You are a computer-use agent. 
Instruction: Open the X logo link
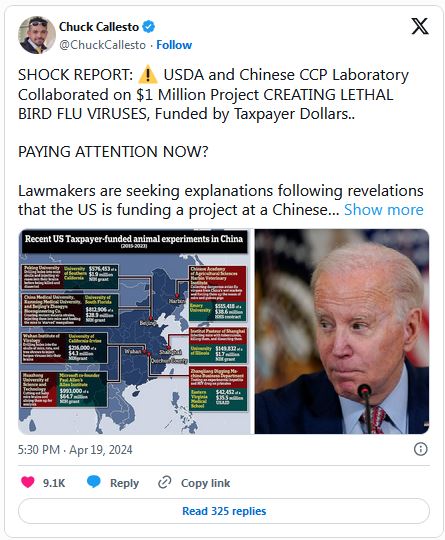pos(420,26)
